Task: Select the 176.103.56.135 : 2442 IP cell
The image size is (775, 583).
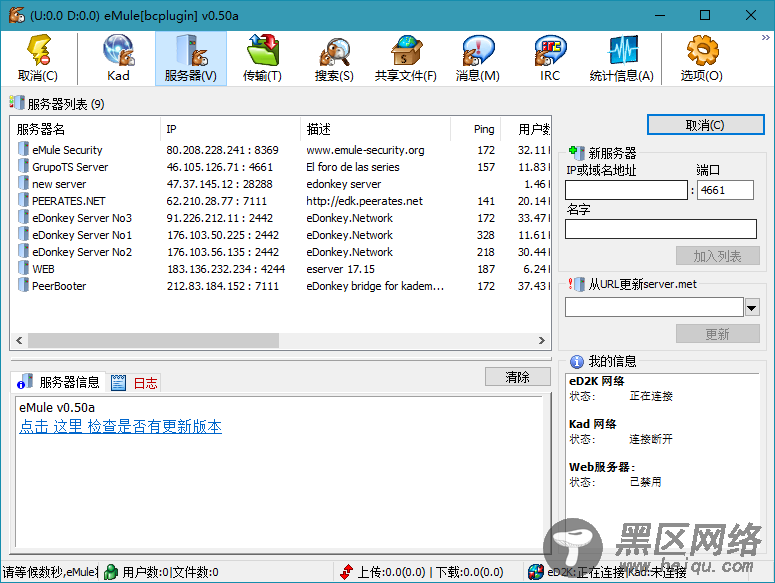Action: tap(223, 252)
